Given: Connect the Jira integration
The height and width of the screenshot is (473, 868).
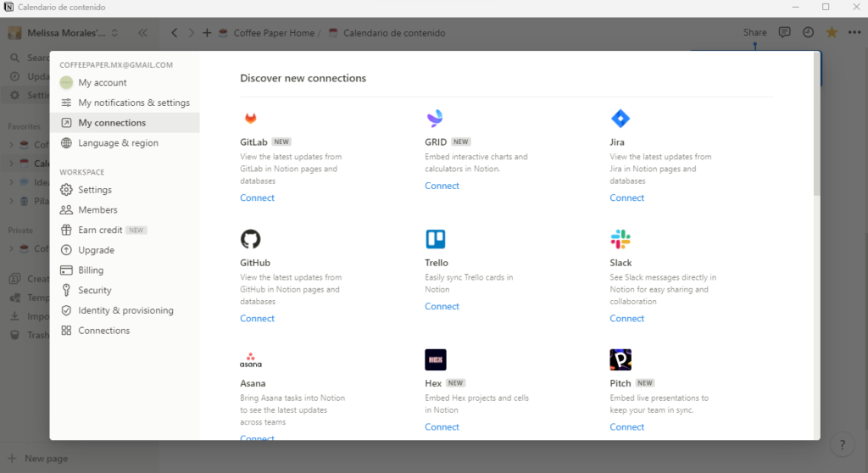Looking at the screenshot, I should click(626, 198).
